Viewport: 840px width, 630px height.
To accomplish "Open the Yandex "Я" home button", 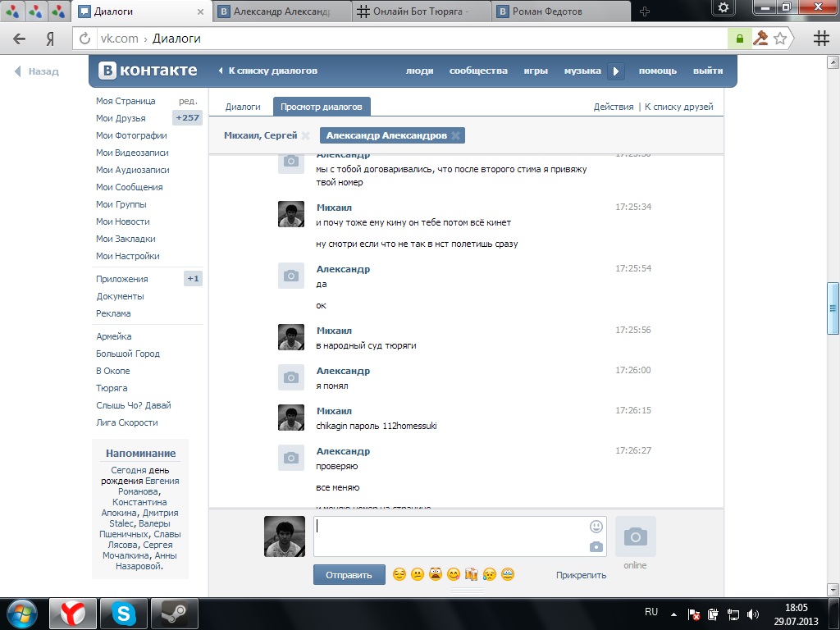I will pos(50,39).
